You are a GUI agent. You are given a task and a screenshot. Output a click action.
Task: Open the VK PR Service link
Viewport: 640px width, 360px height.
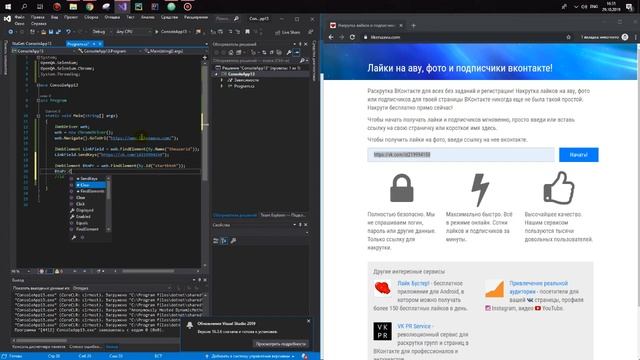414,326
